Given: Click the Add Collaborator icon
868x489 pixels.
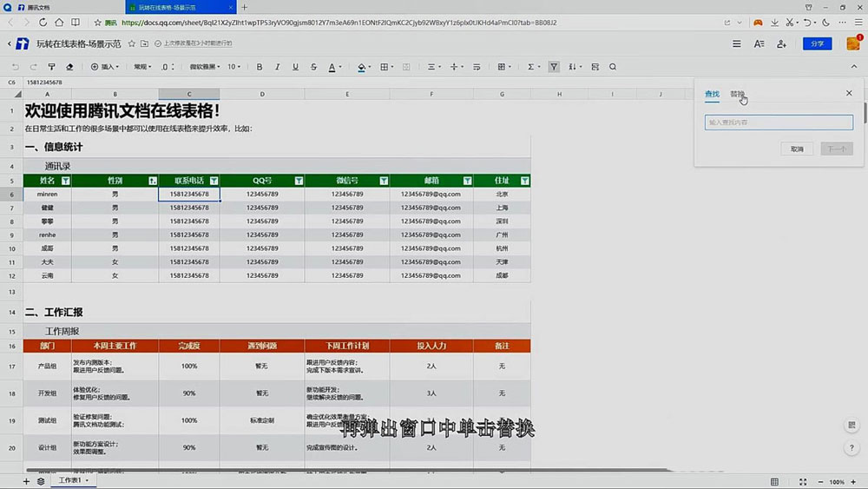Looking at the screenshot, I should pos(782,43).
